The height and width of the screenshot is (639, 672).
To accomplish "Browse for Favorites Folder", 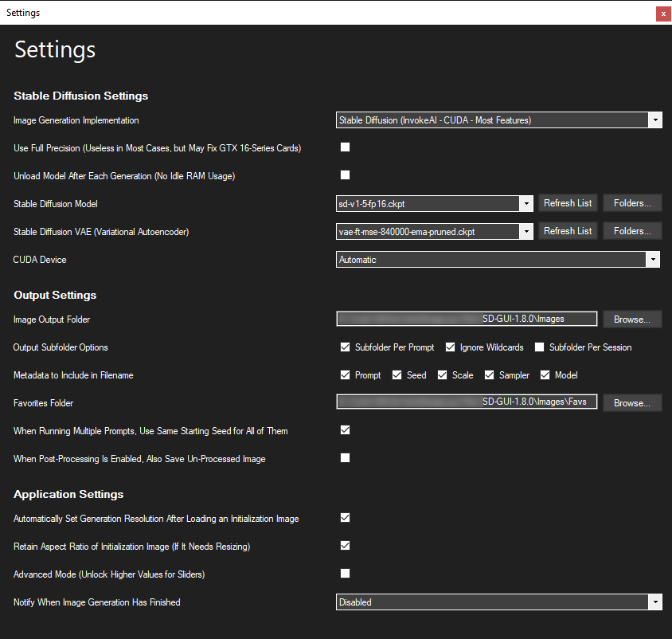I will [x=632, y=402].
